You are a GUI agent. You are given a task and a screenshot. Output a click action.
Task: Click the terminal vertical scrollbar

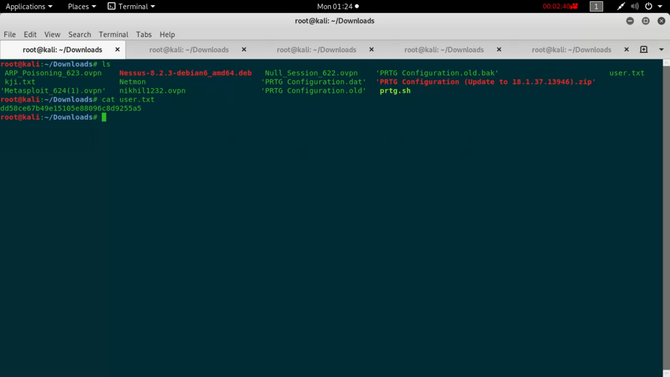point(666,218)
